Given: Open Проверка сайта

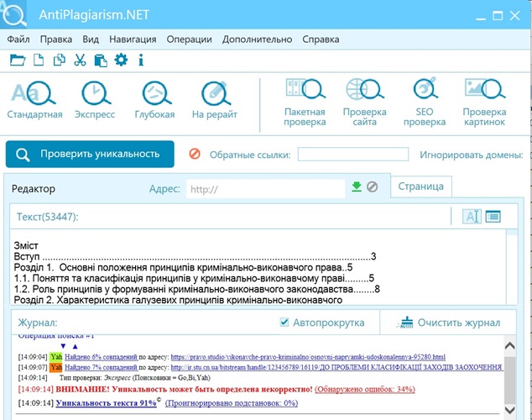Looking at the screenshot, I should 365,102.
